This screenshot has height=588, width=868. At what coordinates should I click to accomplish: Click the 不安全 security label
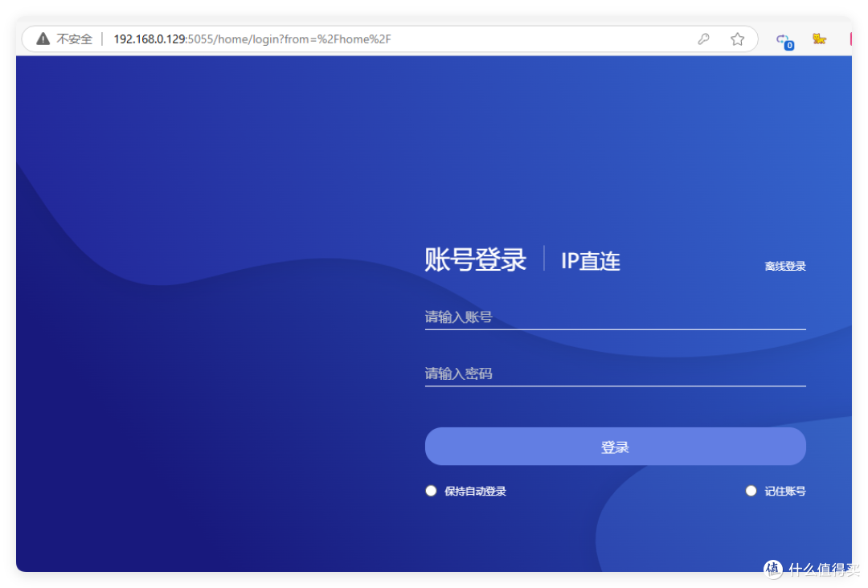(x=74, y=39)
